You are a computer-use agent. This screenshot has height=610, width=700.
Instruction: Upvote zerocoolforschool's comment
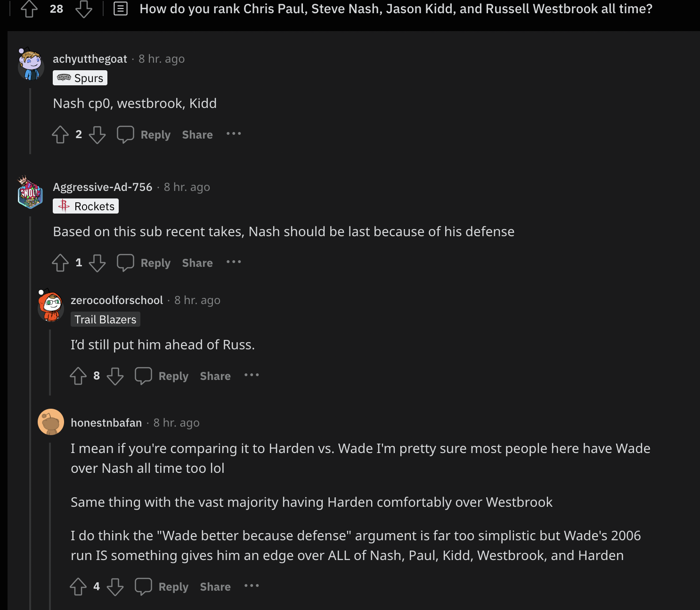(x=78, y=376)
